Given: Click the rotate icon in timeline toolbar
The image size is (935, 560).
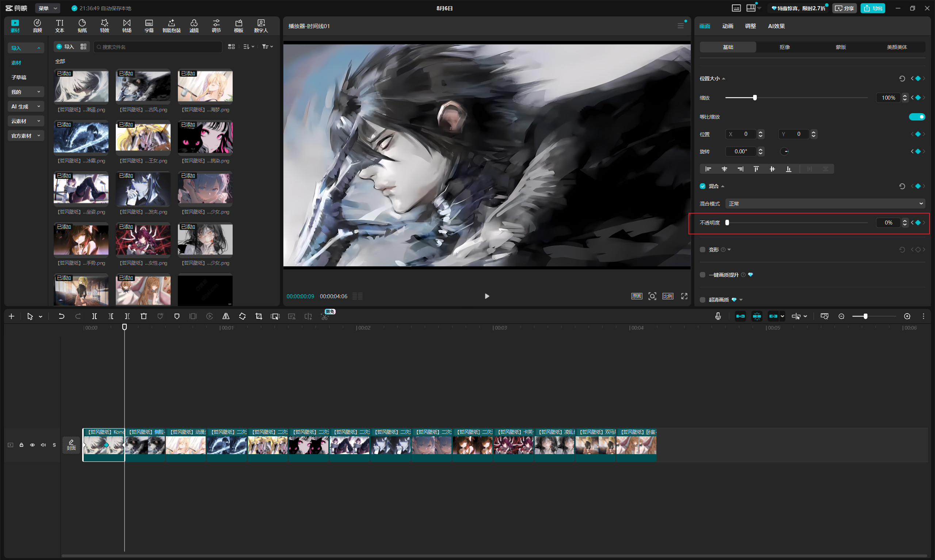Looking at the screenshot, I should pyautogui.click(x=243, y=316).
